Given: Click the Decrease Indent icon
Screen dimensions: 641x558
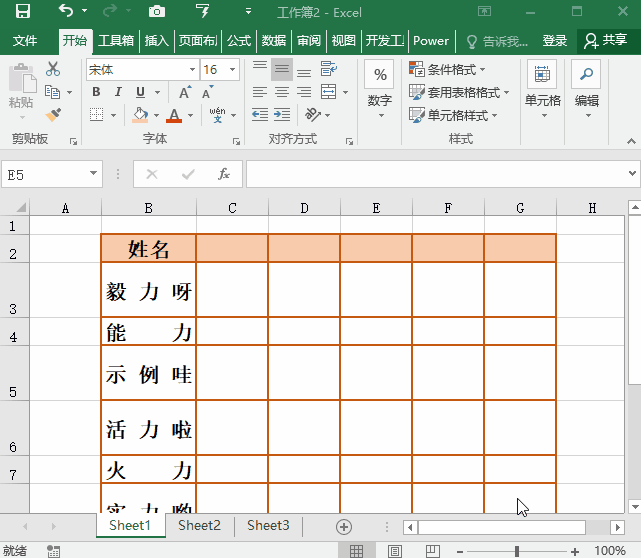Looking at the screenshot, I should tap(260, 115).
